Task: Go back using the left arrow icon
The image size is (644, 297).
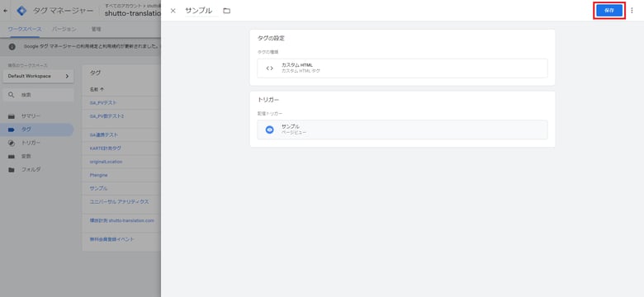Action: click(x=5, y=11)
